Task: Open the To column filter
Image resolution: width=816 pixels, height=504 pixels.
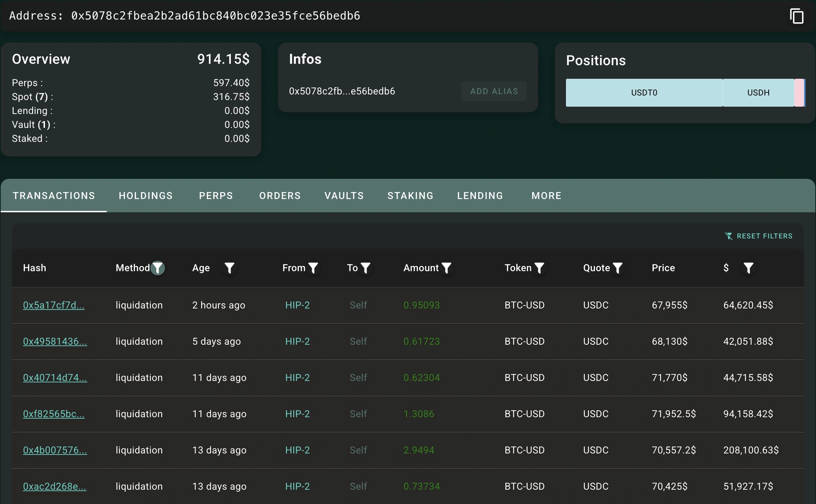Action: [366, 268]
